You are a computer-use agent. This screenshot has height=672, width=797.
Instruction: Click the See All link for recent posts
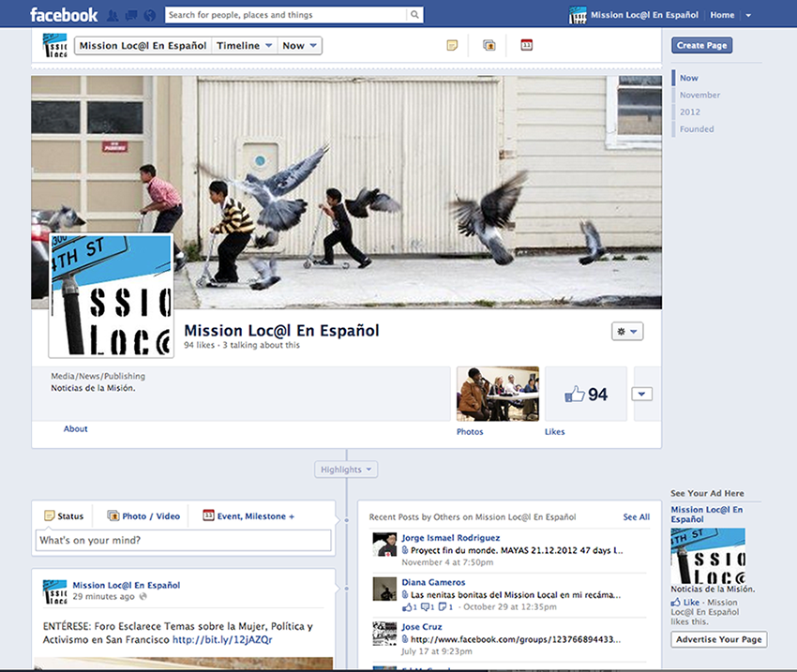(636, 516)
